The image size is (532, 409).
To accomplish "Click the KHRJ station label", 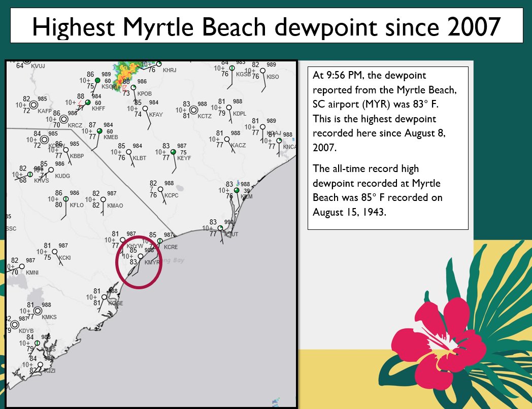I will (x=170, y=70).
